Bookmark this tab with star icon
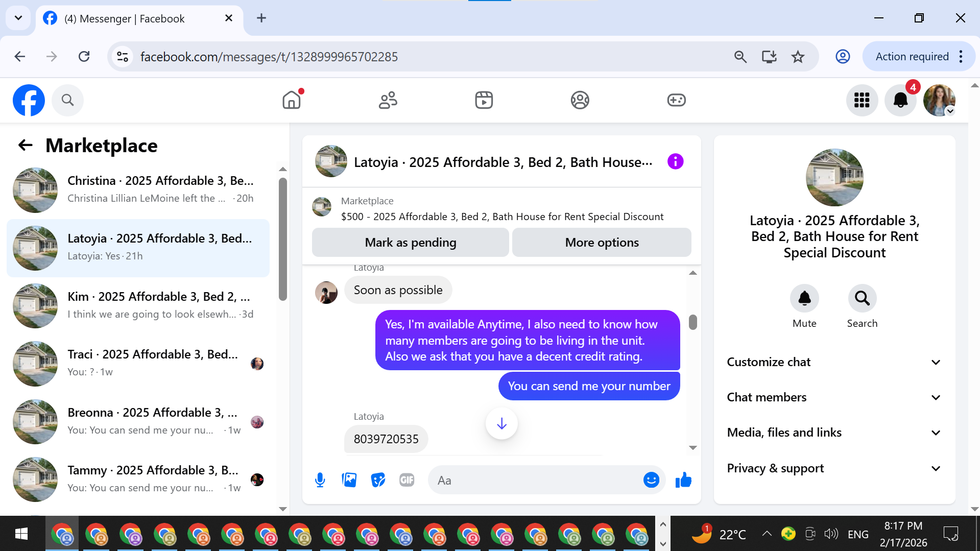The width and height of the screenshot is (980, 551). click(798, 57)
